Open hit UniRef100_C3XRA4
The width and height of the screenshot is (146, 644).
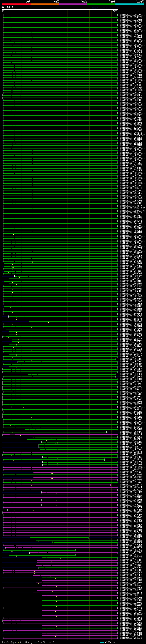[x=131, y=37]
